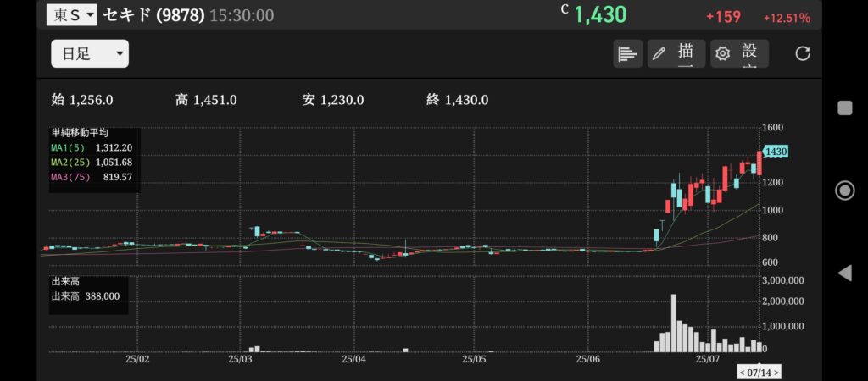Screen dimensions: 868x381
Task: Select the MA3(75) moving average label
Action: (x=70, y=177)
